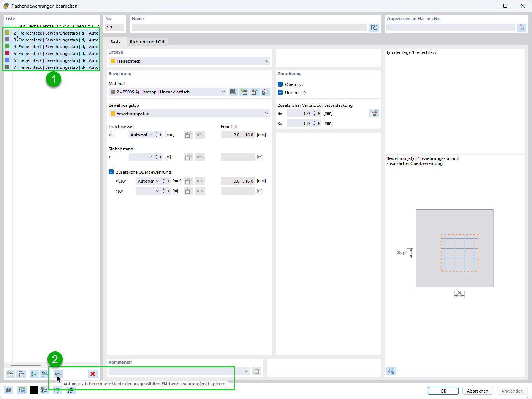532x399 pixels.
Task: Click the pick material with cursor icon
Action: coord(265,92)
